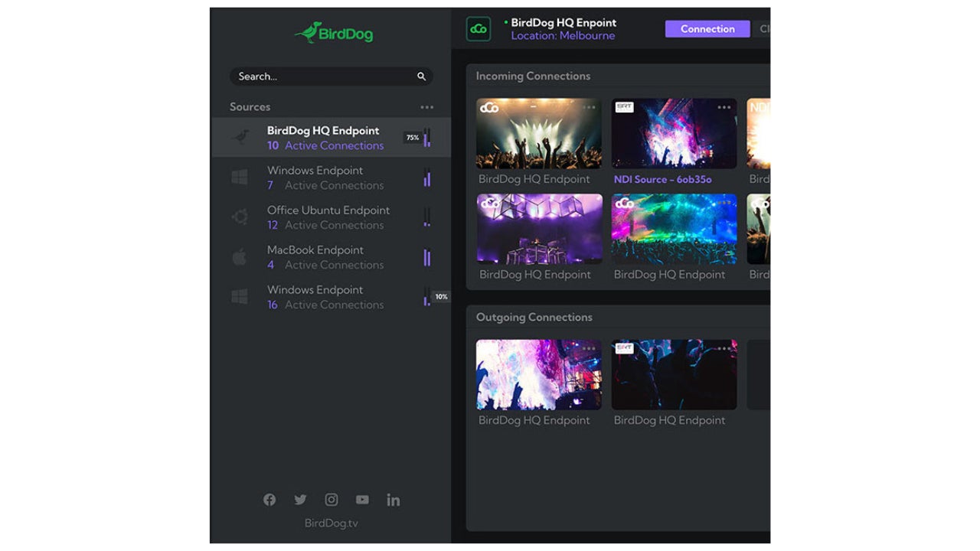Open the Facebook social icon
The width and height of the screenshot is (980, 551).
point(269,500)
